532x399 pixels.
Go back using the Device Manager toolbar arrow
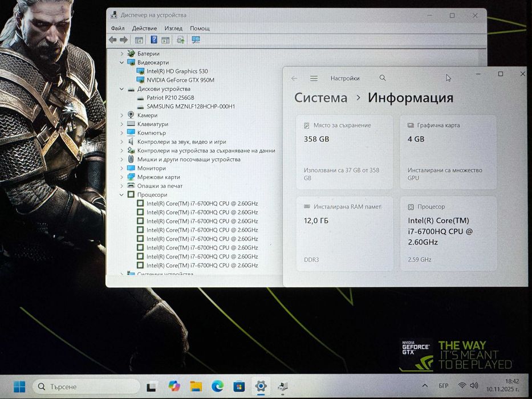point(113,40)
